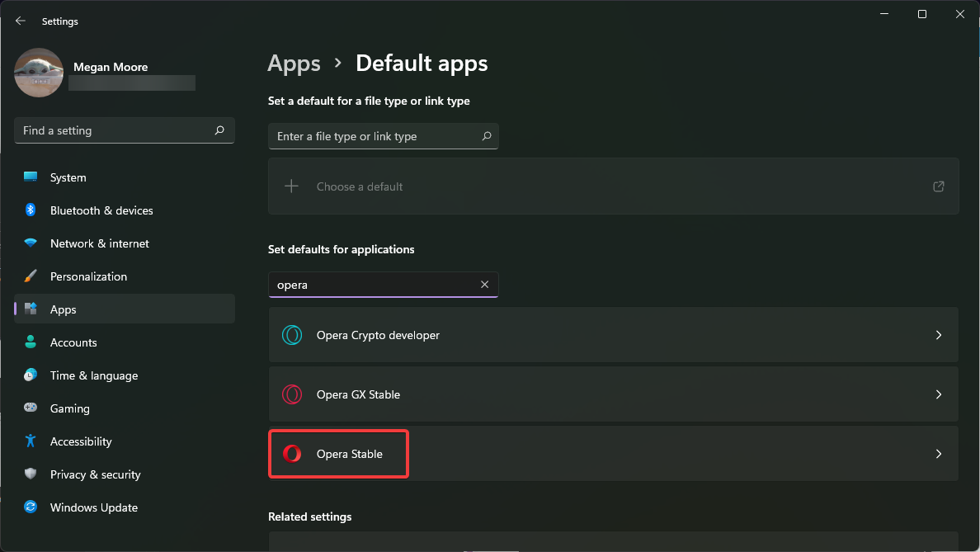Viewport: 980px width, 552px height.
Task: Click the Bluetooth icon in sidebar
Action: point(30,210)
